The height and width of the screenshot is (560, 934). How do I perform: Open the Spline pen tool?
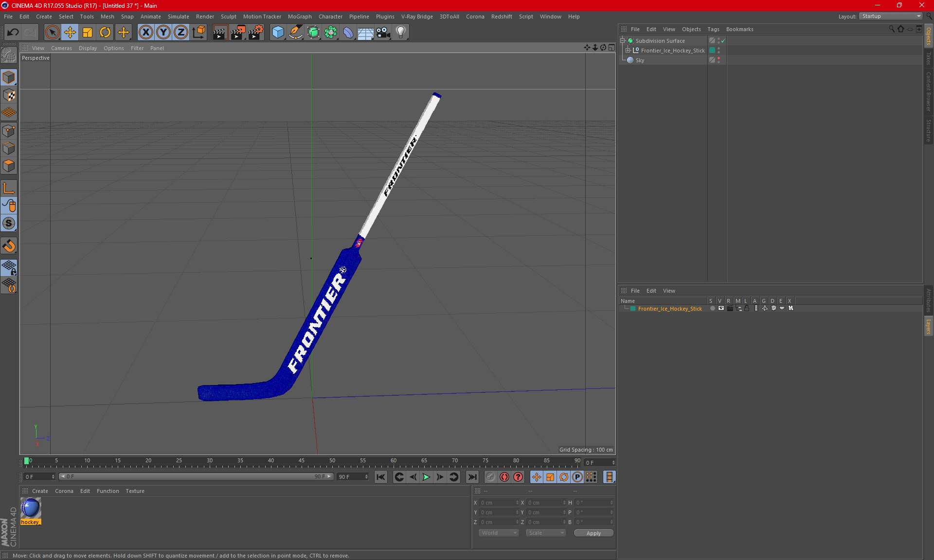pos(295,33)
